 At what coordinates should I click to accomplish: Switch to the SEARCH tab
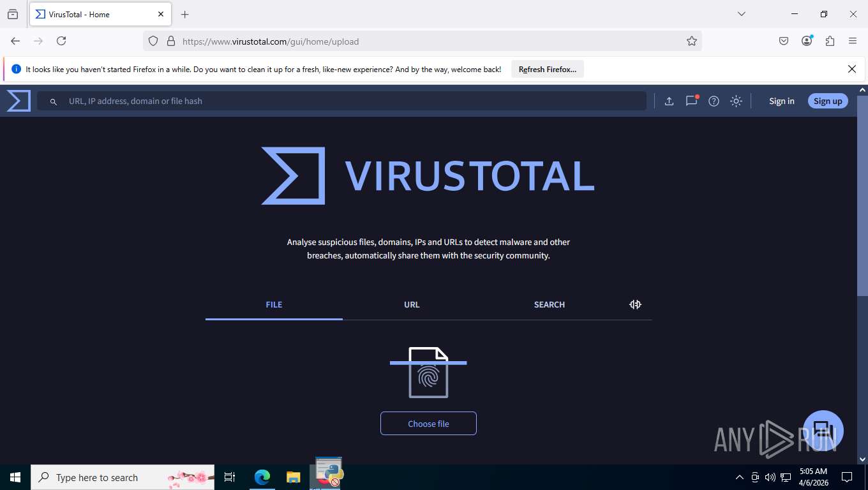550,304
